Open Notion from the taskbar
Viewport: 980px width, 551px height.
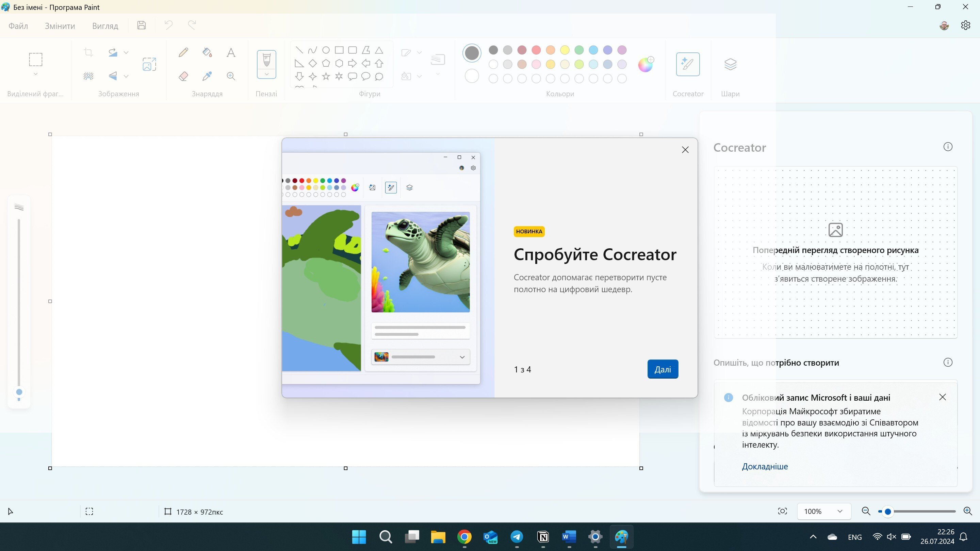(543, 537)
